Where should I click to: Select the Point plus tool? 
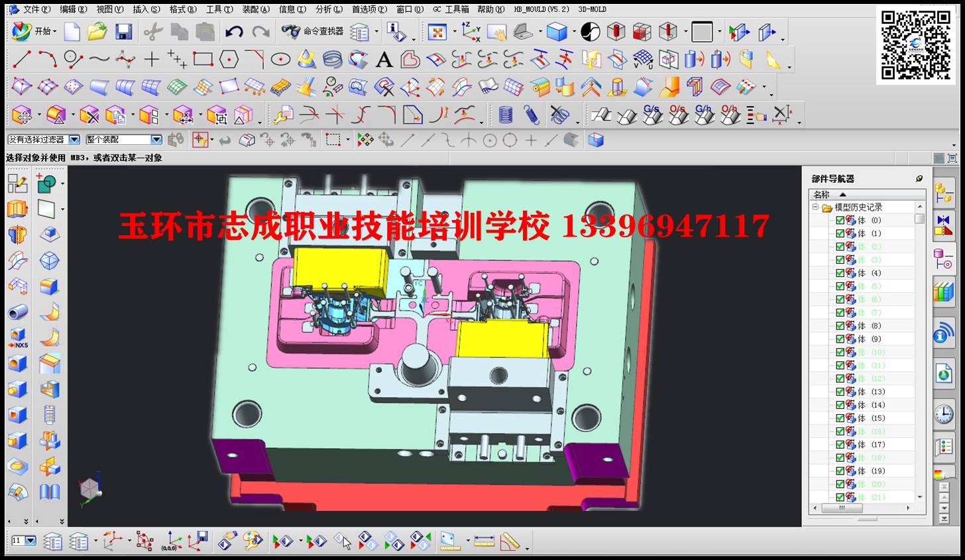coord(152,59)
